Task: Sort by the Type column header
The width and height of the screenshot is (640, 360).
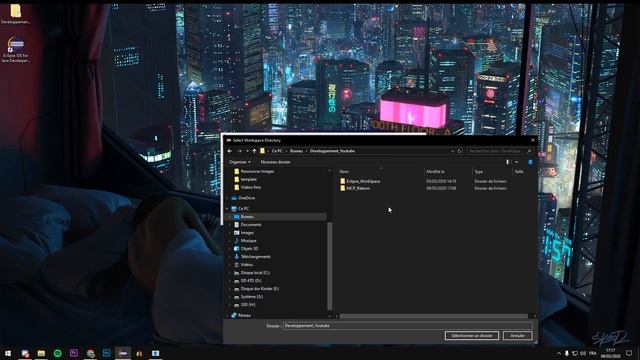Action: (x=478, y=172)
